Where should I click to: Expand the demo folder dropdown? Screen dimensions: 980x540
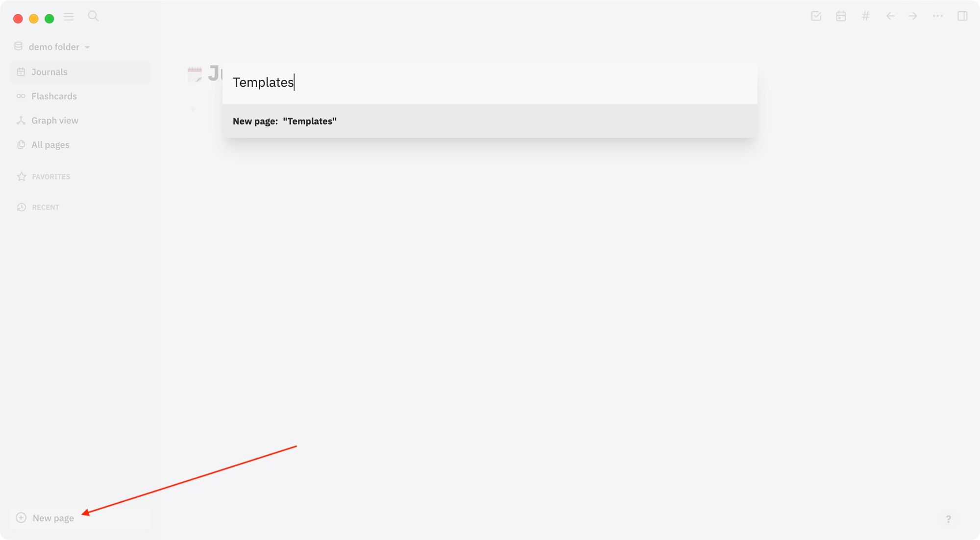click(x=87, y=47)
